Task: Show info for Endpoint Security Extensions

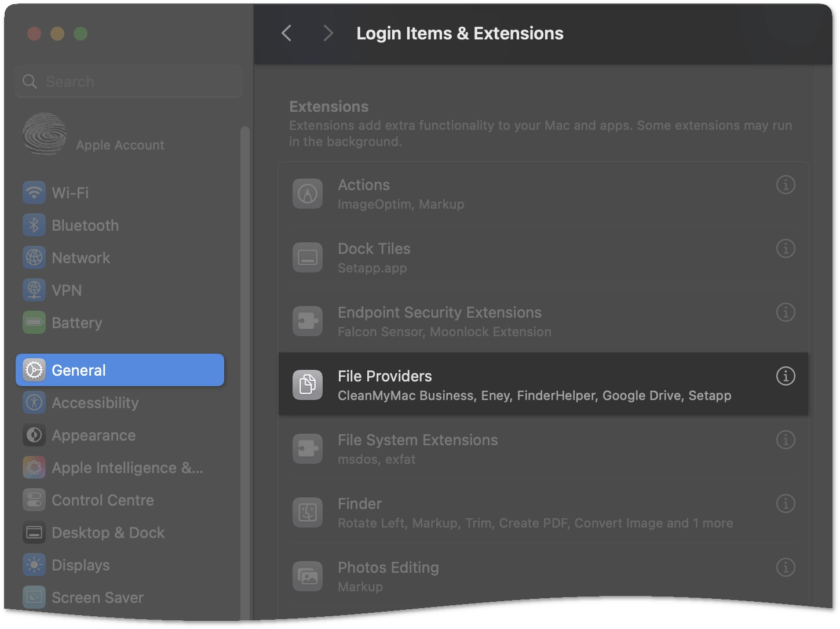Action: tap(785, 312)
